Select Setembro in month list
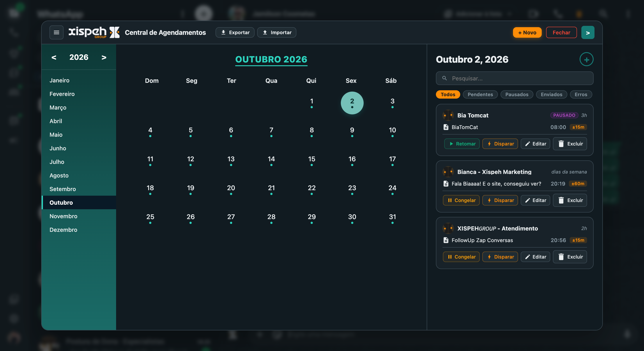Screen dimensions: 644x351 click(x=79, y=189)
